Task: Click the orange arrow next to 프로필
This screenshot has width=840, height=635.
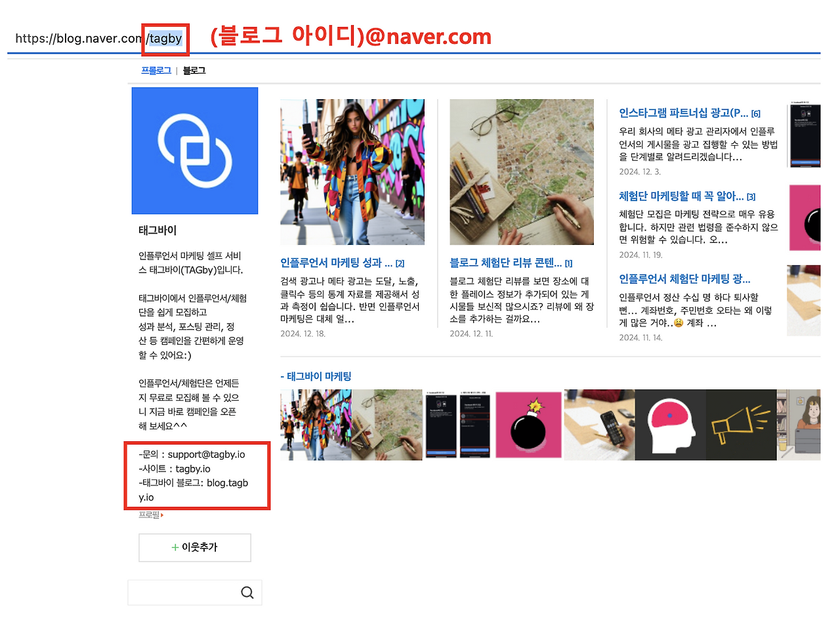Action: coord(161,514)
